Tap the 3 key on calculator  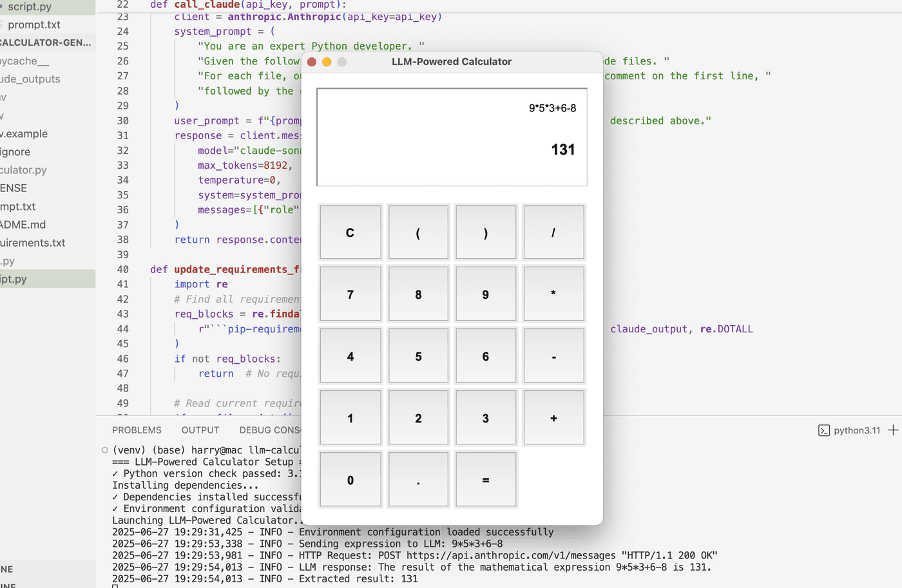click(486, 418)
